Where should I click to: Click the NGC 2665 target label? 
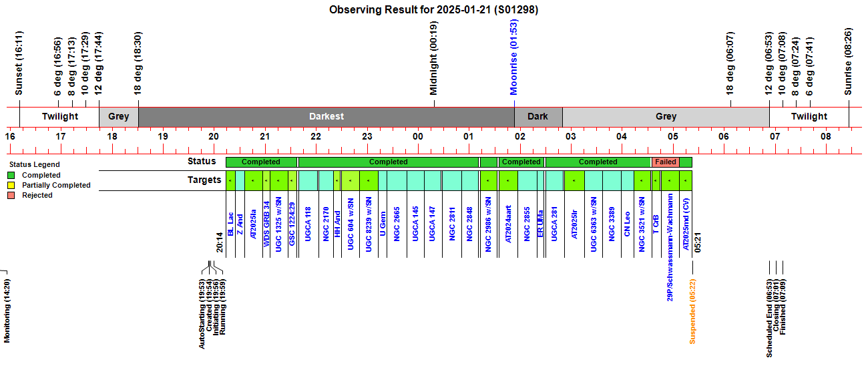click(x=398, y=223)
